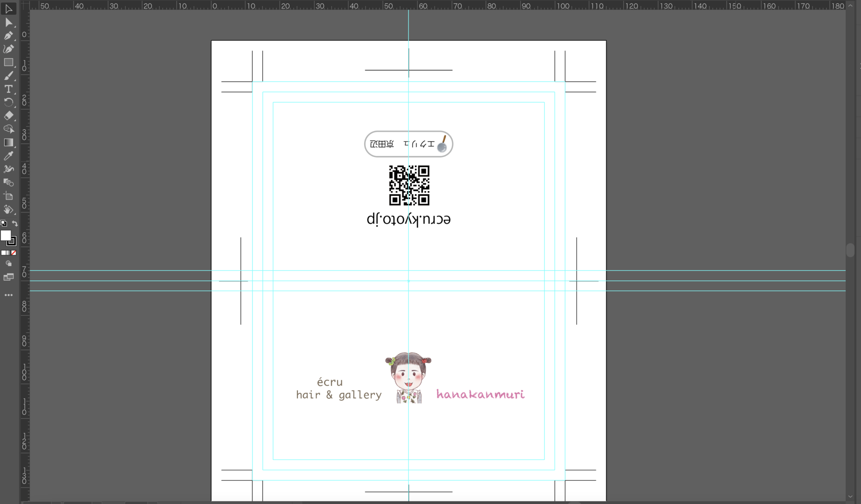Select the pink hanakanmuri text
861x504 pixels.
coord(480,394)
